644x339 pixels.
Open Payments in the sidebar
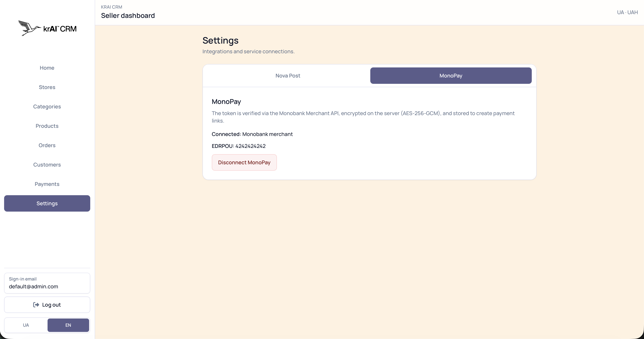pos(47,184)
